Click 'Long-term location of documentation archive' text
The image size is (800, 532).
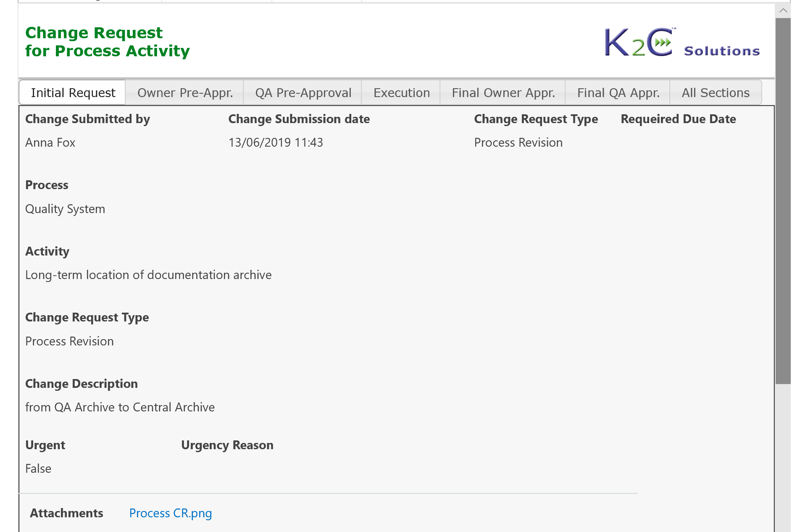(148, 275)
